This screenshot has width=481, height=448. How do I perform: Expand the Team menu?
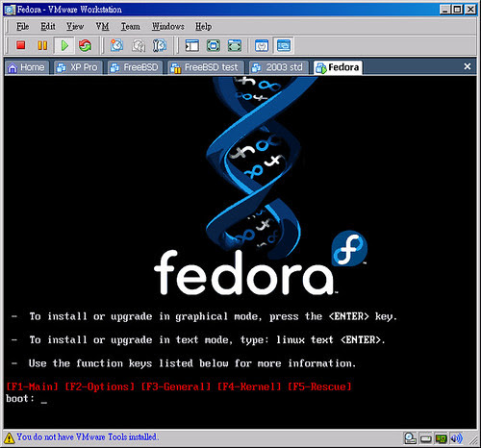click(130, 26)
